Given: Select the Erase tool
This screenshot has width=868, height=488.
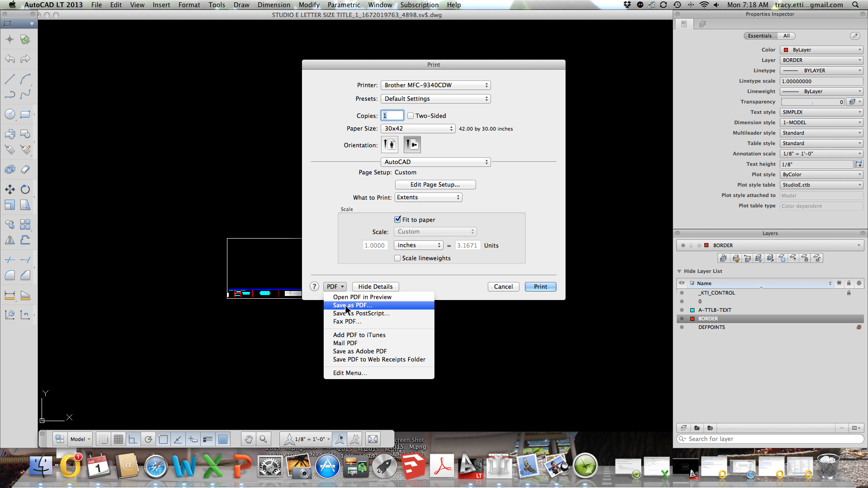Looking at the screenshot, I should pyautogui.click(x=25, y=169).
